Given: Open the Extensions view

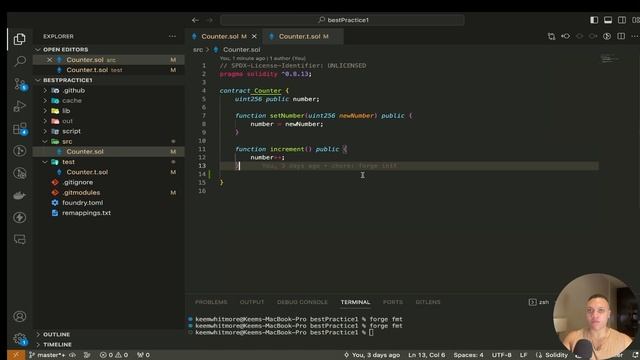Looking at the screenshot, I should pyautogui.click(x=19, y=129).
